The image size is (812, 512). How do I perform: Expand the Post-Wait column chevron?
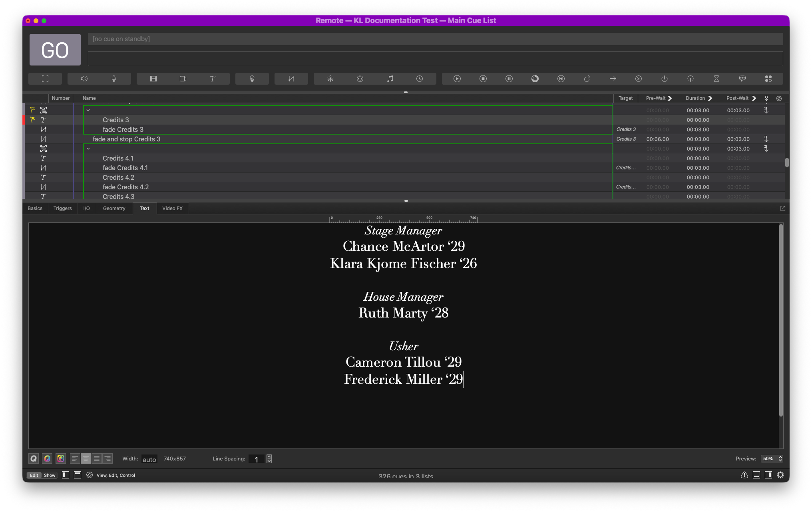pos(754,98)
